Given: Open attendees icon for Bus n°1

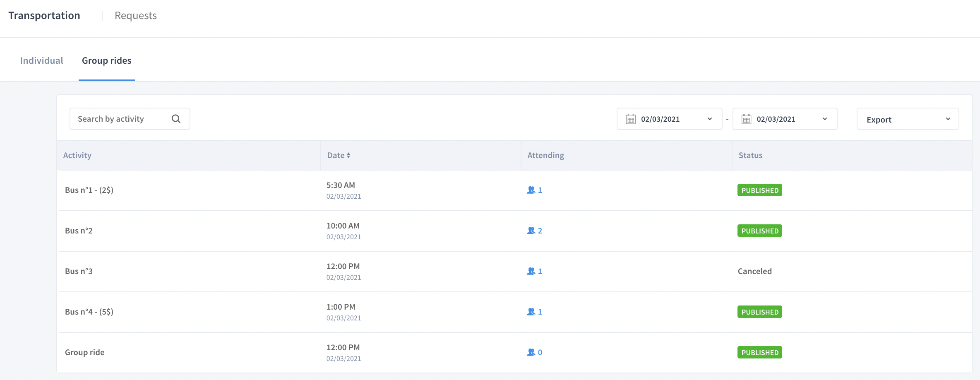Looking at the screenshot, I should pyautogui.click(x=531, y=190).
